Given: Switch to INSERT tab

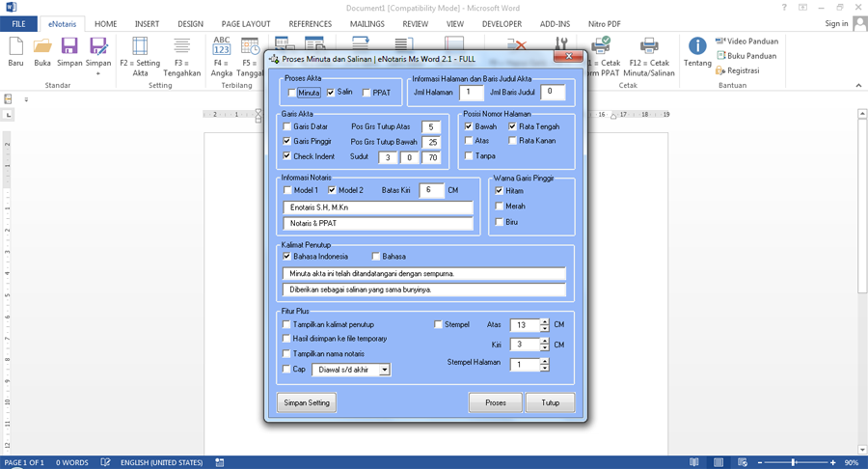Looking at the screenshot, I should [x=147, y=24].
